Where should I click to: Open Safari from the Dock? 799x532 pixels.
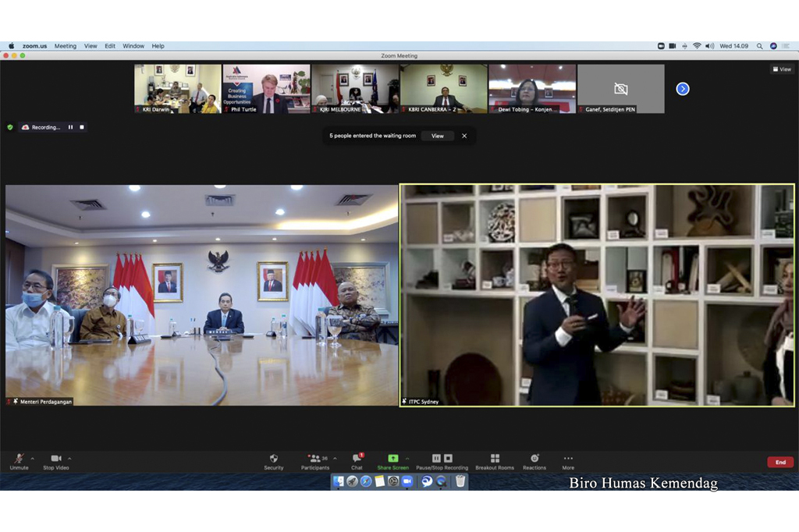366,481
